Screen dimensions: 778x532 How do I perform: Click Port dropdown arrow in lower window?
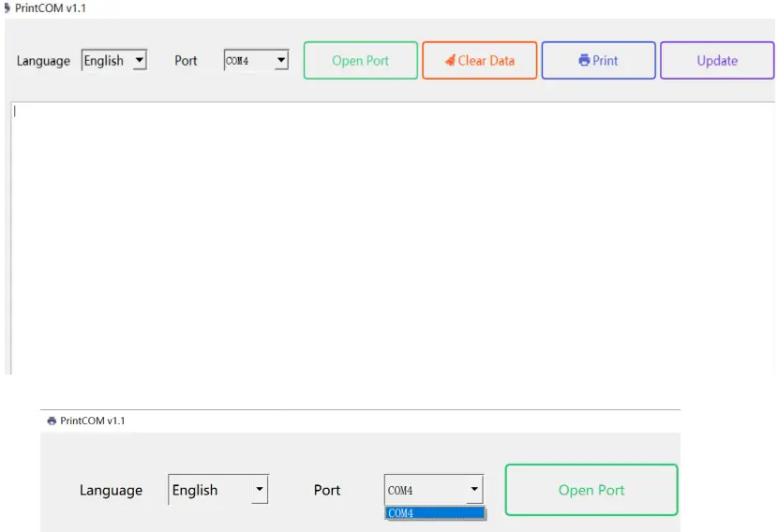474,489
